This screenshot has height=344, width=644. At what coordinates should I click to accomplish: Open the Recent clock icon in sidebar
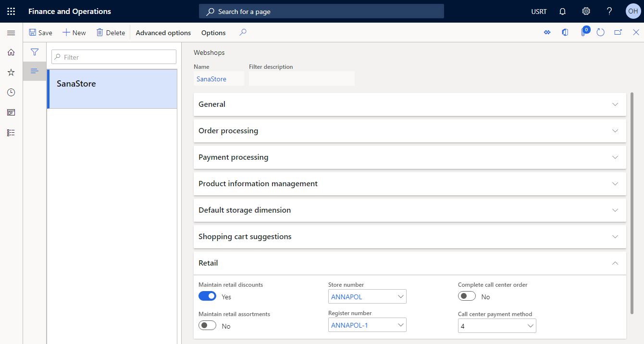[x=11, y=92]
